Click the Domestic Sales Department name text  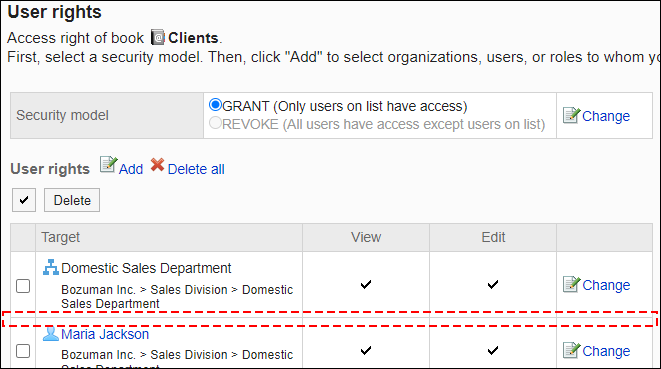(146, 268)
